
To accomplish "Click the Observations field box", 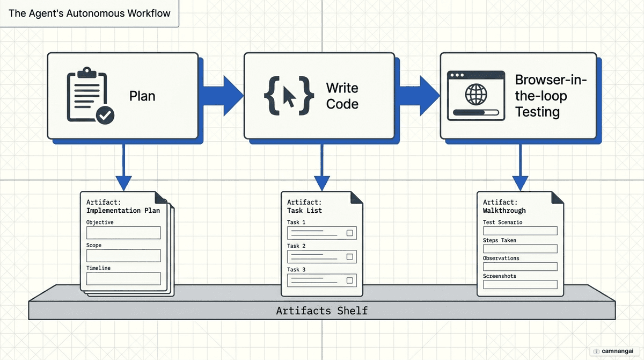I will (x=520, y=267).
